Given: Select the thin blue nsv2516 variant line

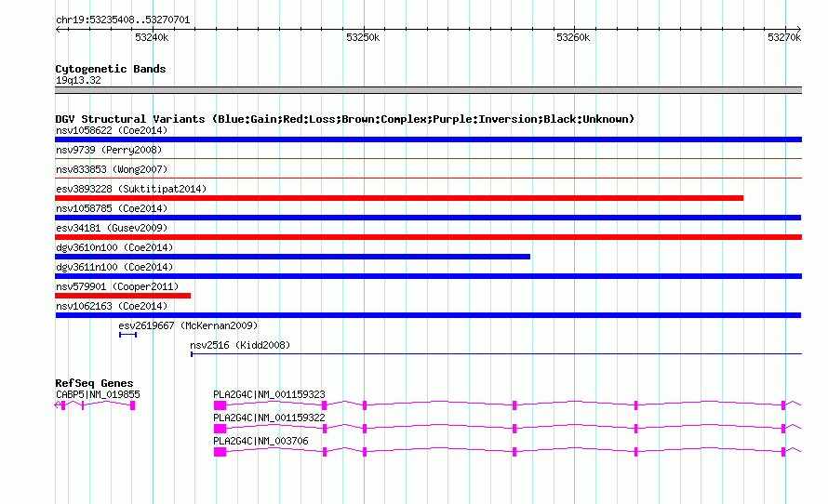Looking at the screenshot, I should pyautogui.click(x=497, y=353).
